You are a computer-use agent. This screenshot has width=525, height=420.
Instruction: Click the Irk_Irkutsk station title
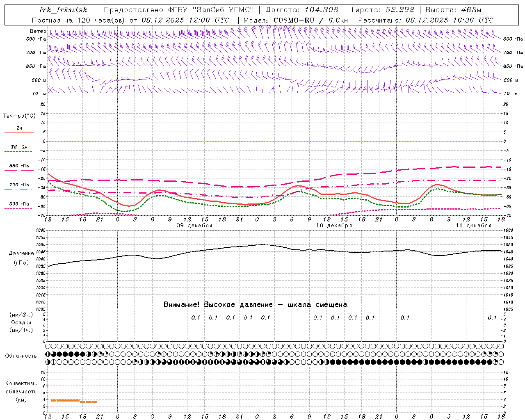pyautogui.click(x=63, y=10)
